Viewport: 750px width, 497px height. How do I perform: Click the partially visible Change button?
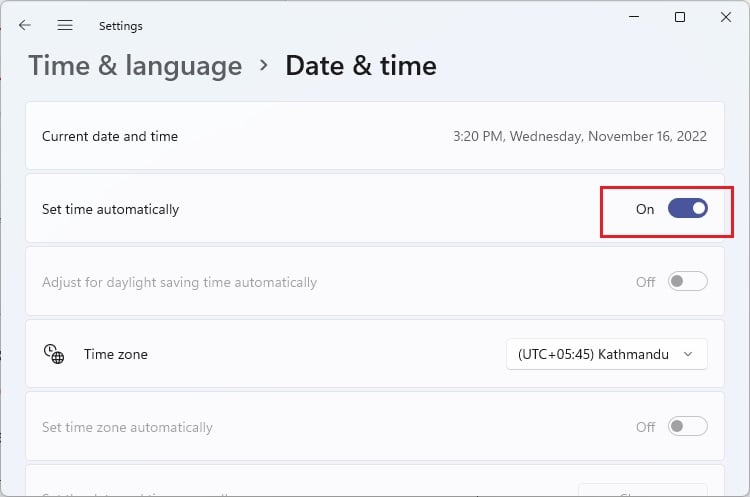click(x=642, y=490)
